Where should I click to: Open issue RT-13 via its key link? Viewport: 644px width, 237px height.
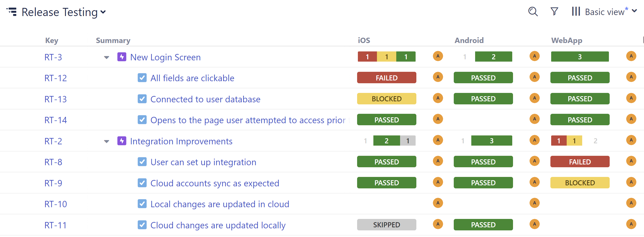click(x=55, y=99)
